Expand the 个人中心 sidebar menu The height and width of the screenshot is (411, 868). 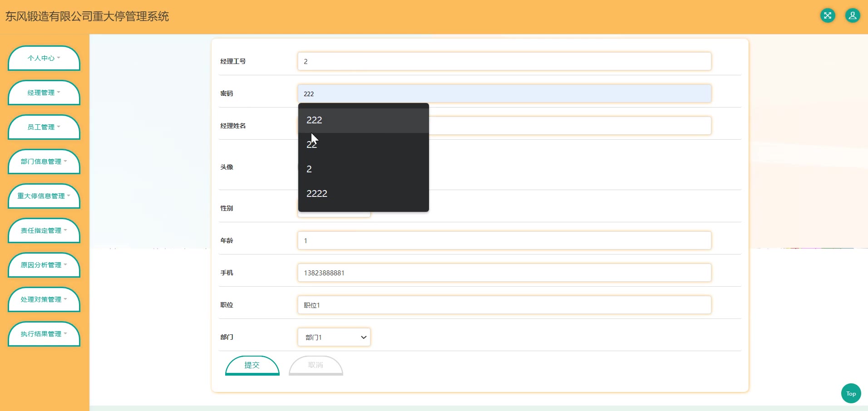coord(44,58)
